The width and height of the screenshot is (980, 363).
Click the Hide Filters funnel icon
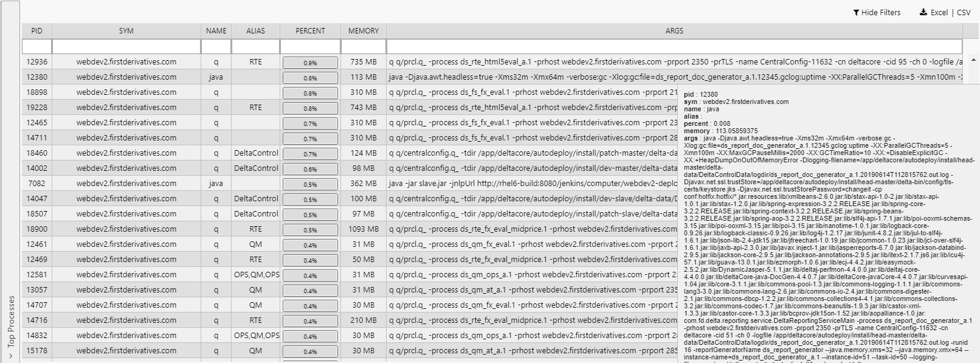point(856,13)
